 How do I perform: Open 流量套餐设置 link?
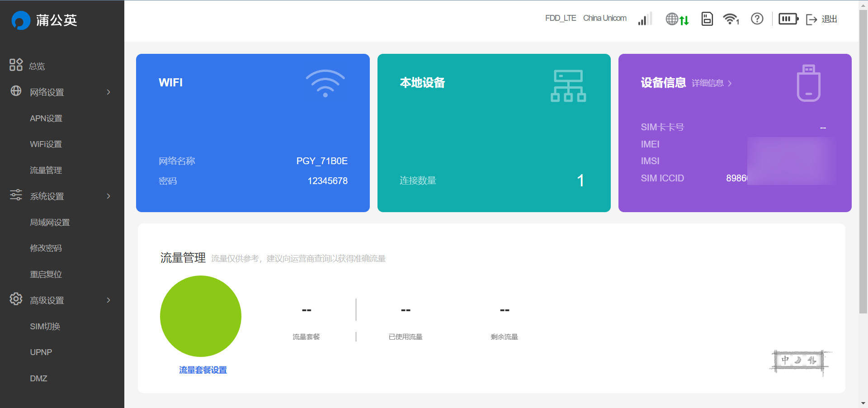click(203, 370)
